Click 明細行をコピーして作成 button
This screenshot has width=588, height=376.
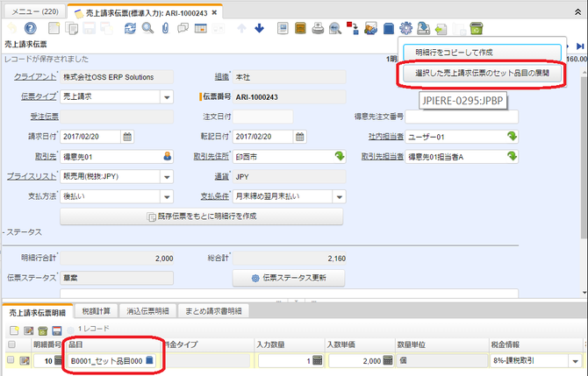coord(483,53)
